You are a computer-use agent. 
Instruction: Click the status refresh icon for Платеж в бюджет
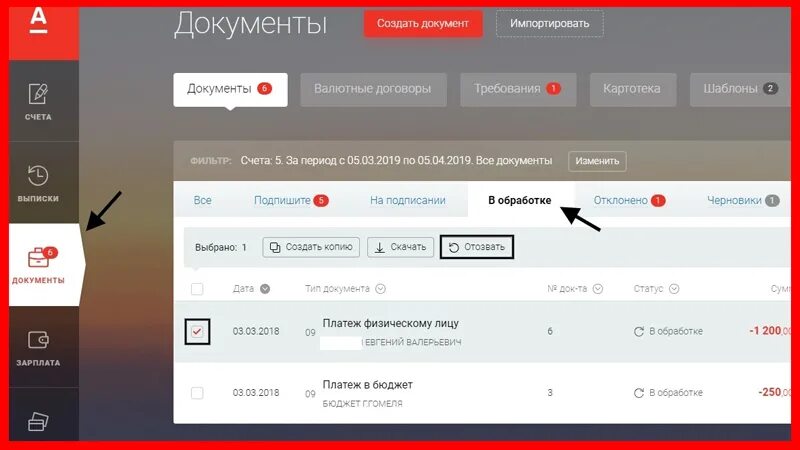638,393
